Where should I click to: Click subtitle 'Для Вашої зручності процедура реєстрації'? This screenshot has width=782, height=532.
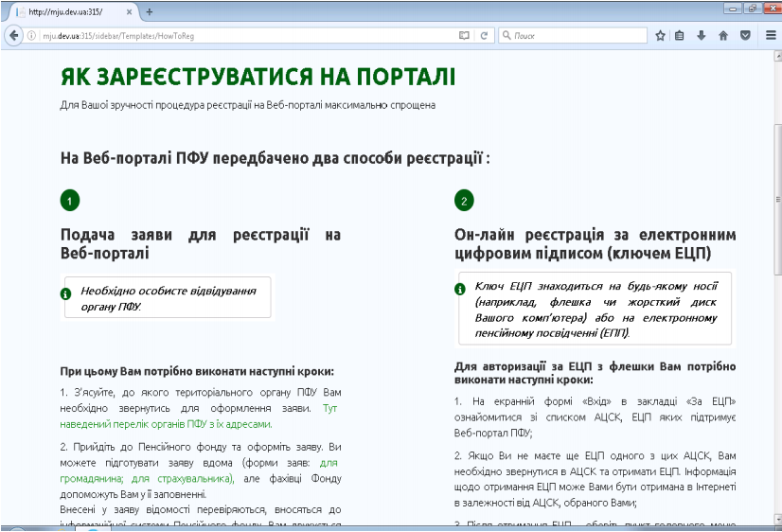point(248,105)
